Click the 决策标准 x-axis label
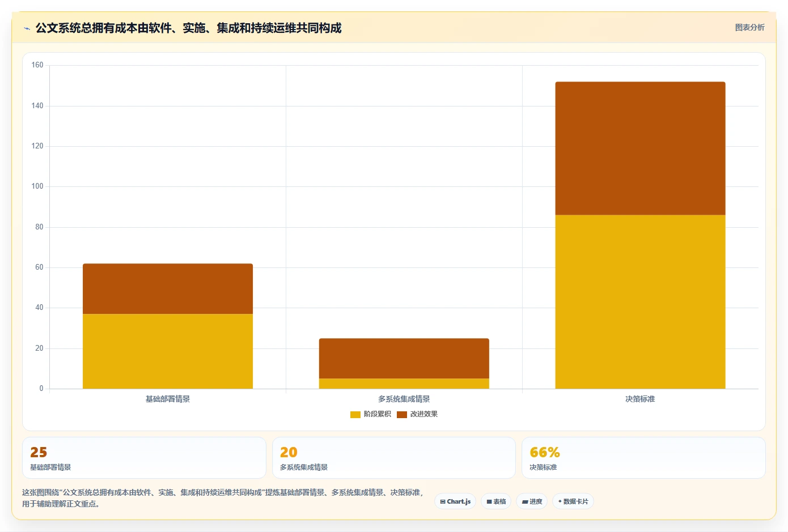Screen dimensions: 788x532 pyautogui.click(x=640, y=399)
